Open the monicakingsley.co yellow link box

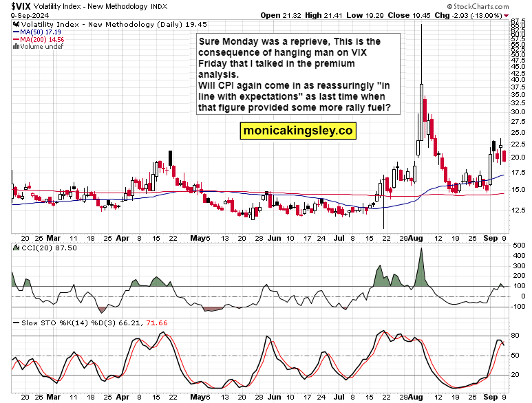coord(298,131)
